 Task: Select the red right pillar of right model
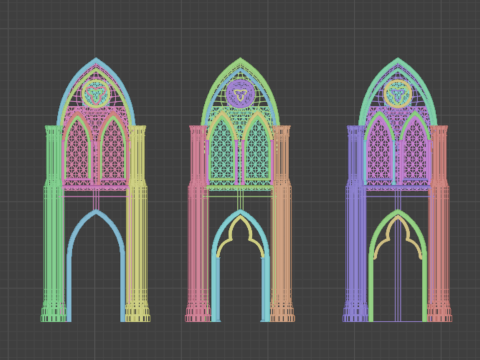(x=440, y=223)
